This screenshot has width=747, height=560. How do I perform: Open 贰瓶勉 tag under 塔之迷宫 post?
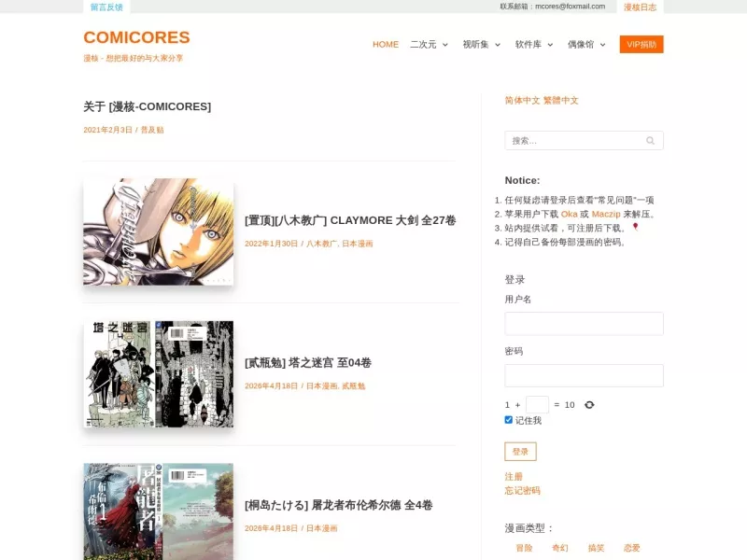tap(354, 386)
